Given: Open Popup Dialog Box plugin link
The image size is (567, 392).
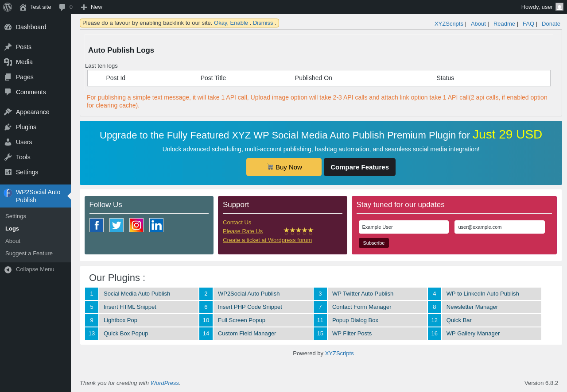Looking at the screenshot, I should (355, 320).
